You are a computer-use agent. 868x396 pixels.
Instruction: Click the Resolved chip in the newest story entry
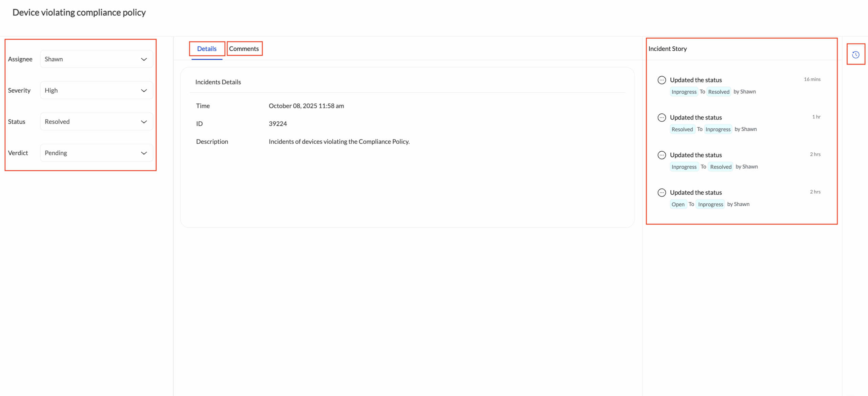(x=718, y=91)
